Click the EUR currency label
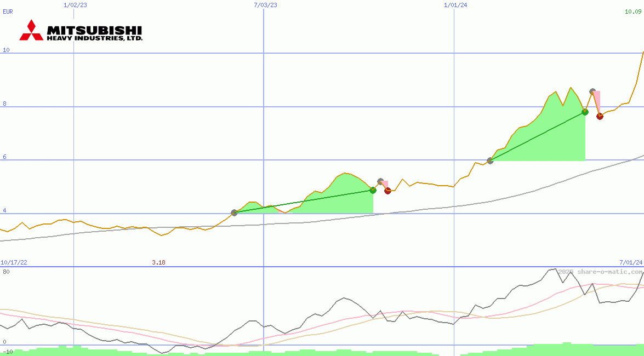The width and height of the screenshot is (644, 356). click(8, 12)
